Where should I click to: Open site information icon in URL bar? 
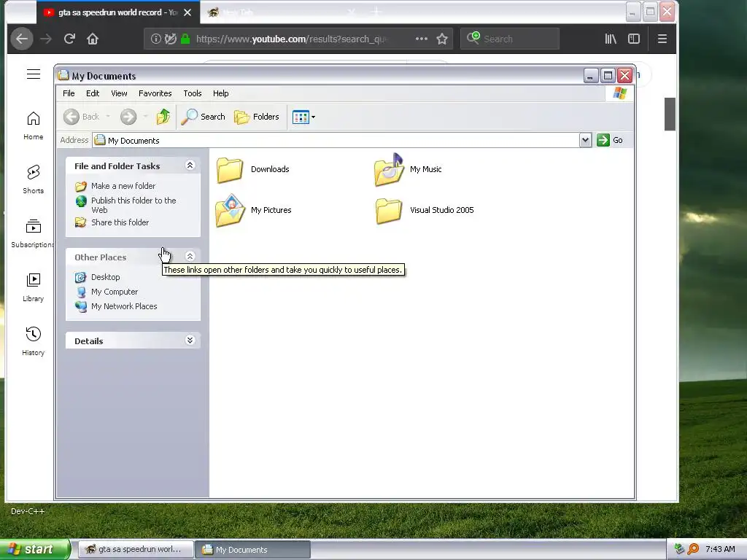point(155,39)
